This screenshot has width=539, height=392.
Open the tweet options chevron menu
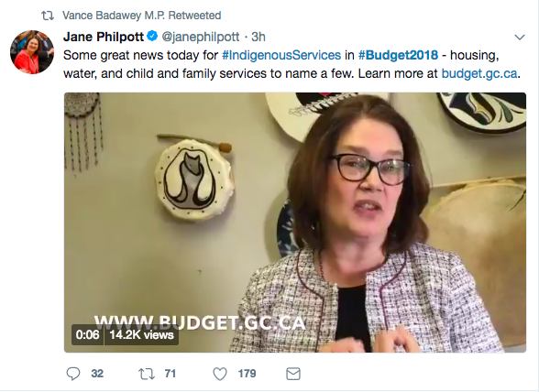[520, 38]
